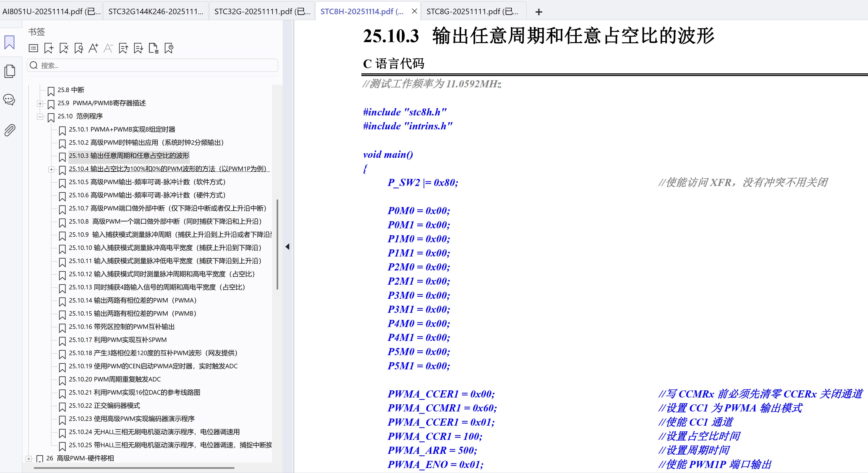Select bookmark 25.10.17 利用PWM实现互补SPWM
868x473 pixels.
(118, 340)
